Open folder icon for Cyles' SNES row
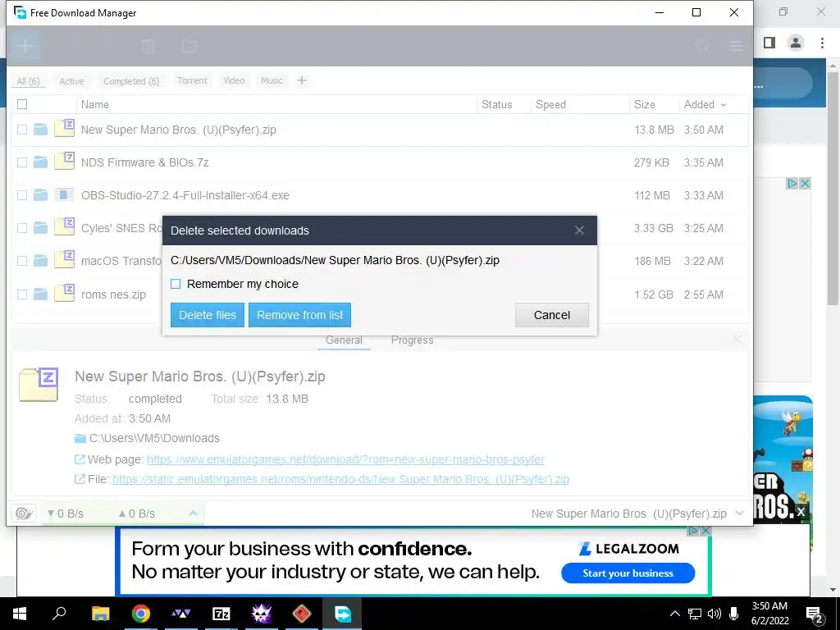The height and width of the screenshot is (630, 840). click(41, 228)
